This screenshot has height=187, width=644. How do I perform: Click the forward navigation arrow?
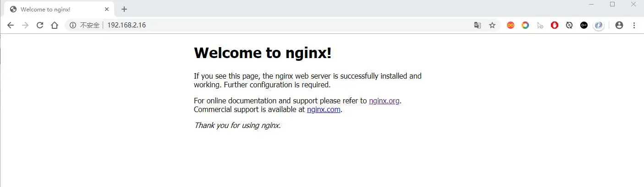click(25, 26)
